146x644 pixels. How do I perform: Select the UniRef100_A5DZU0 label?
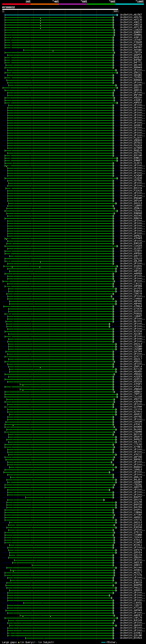(x=131, y=98)
